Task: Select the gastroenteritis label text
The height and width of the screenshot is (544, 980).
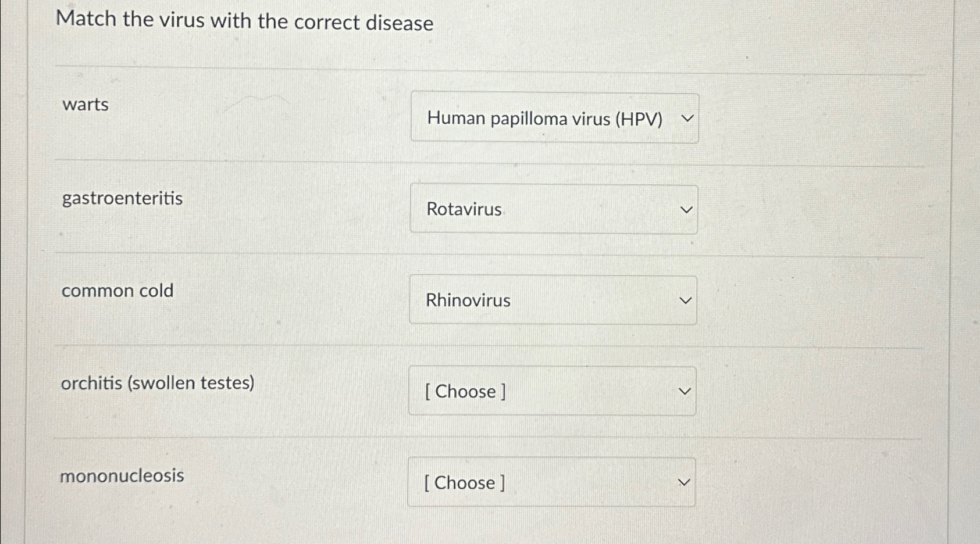Action: pos(122,198)
